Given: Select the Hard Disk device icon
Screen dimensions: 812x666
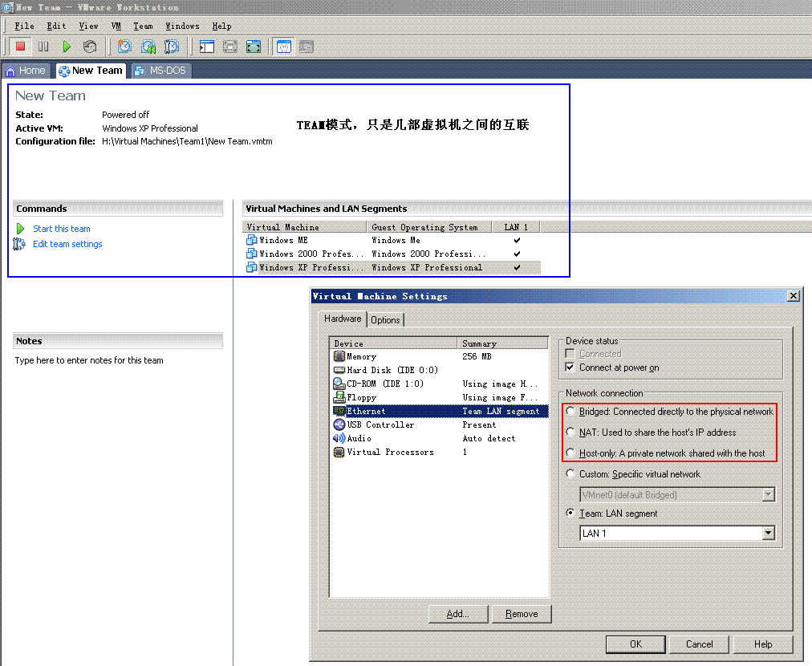Looking at the screenshot, I should click(339, 370).
